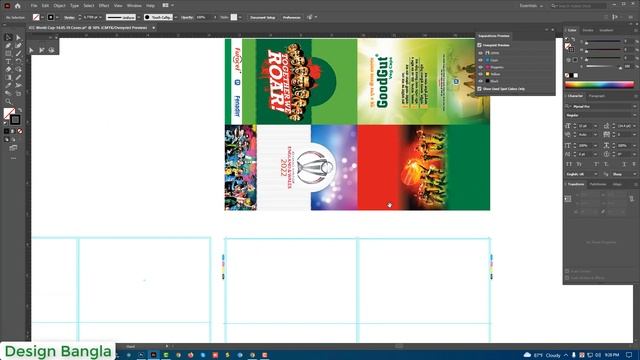This screenshot has width=640, height=360.
Task: Open the Opacity panel link
Action: click(187, 18)
